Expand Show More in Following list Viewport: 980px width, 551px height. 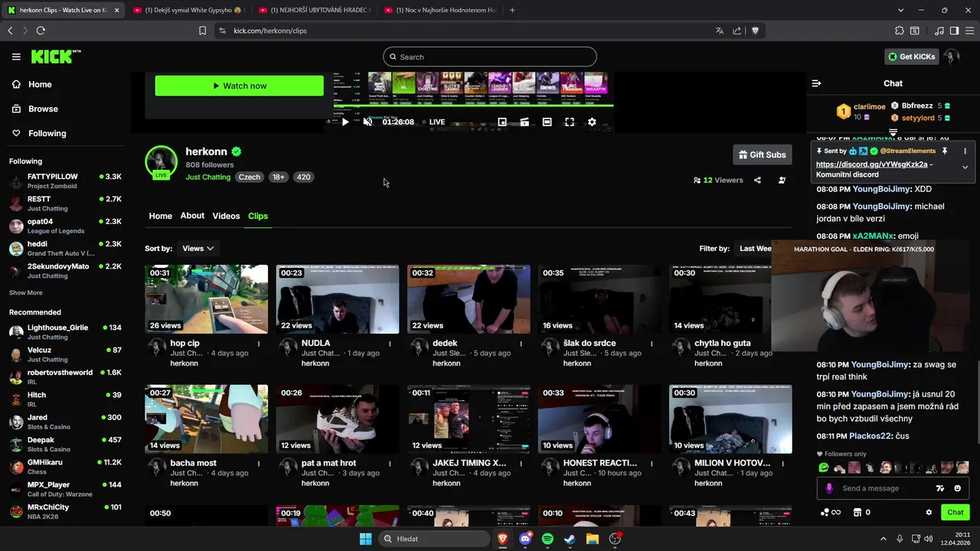pos(26,292)
